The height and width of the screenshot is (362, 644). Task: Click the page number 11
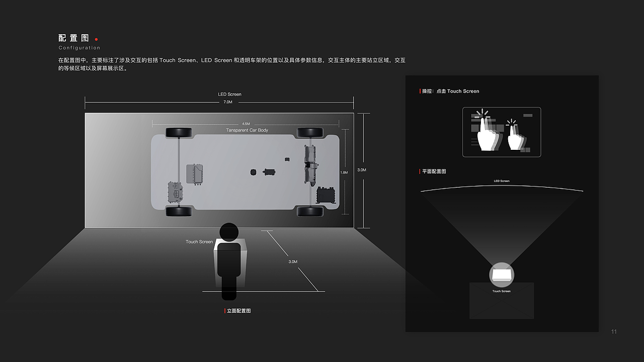614,331
